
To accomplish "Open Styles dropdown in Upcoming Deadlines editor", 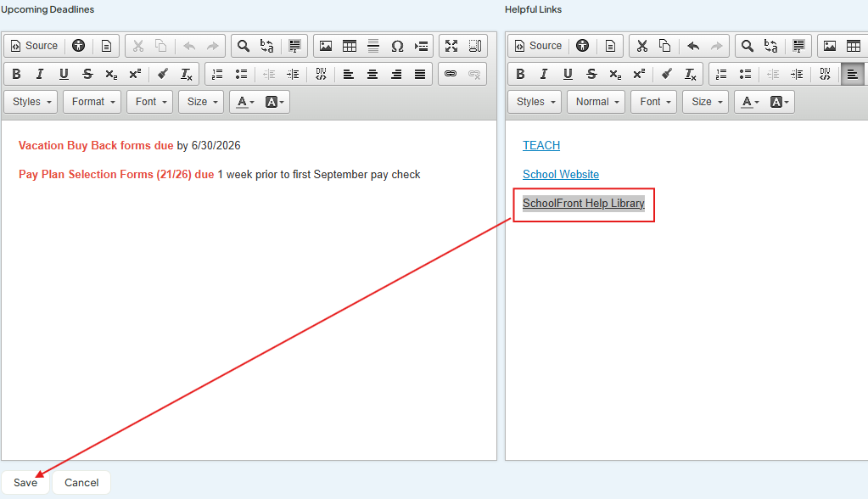I will pos(31,102).
